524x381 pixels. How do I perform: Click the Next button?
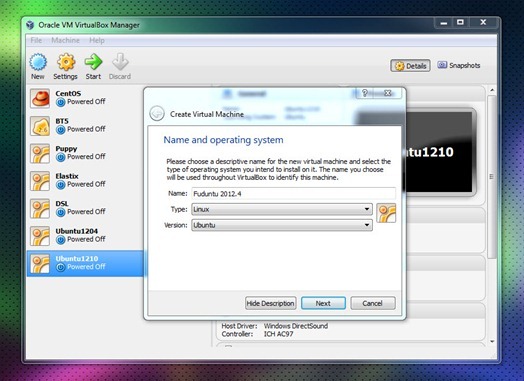[323, 303]
